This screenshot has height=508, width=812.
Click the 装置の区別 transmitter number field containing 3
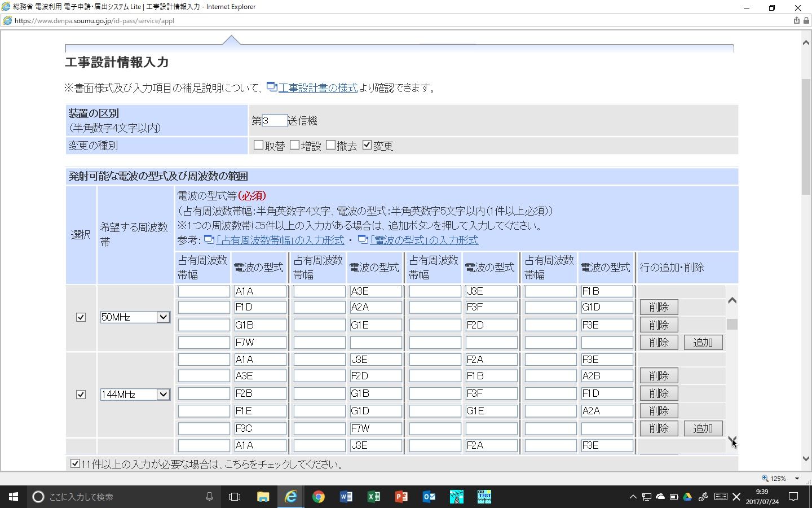[x=275, y=120]
